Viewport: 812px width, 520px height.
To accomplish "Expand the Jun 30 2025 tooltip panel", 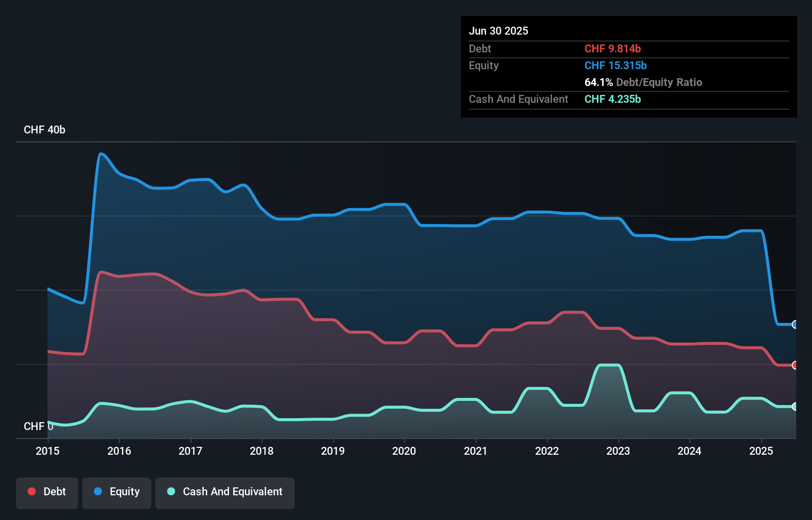I will 498,31.
